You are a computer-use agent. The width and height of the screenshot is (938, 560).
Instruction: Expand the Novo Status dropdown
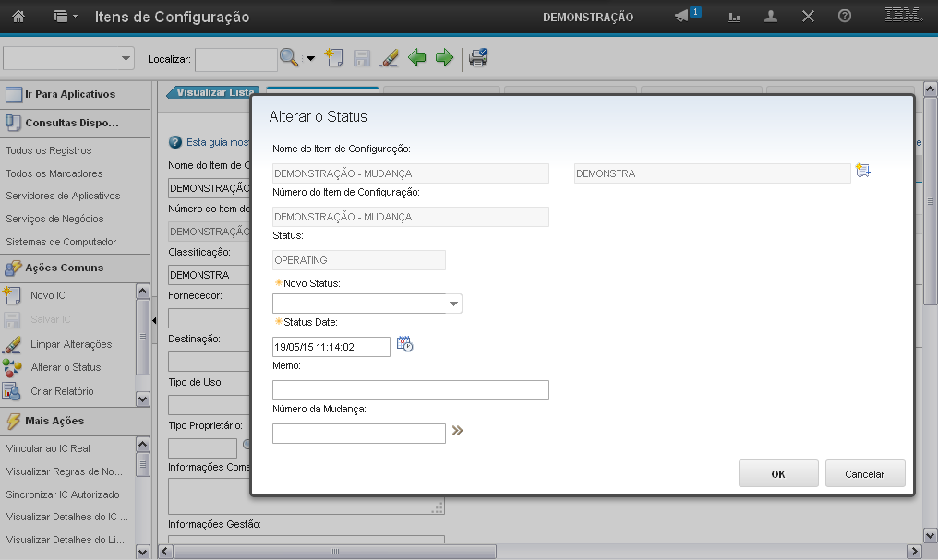(x=453, y=304)
